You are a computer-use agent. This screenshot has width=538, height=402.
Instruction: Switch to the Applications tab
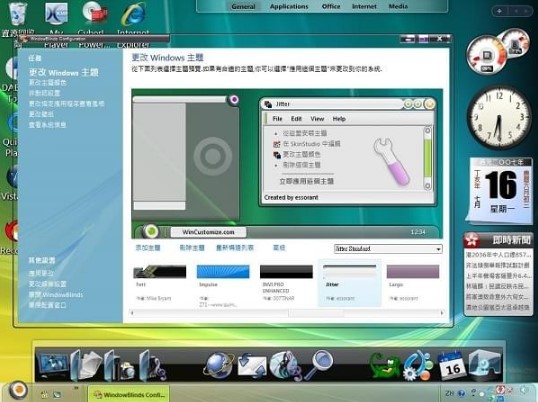(x=289, y=6)
